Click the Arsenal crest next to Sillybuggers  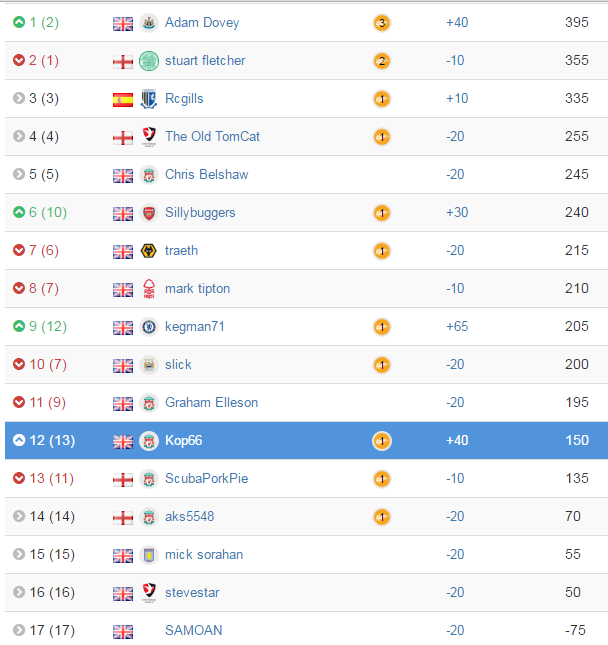tap(149, 213)
